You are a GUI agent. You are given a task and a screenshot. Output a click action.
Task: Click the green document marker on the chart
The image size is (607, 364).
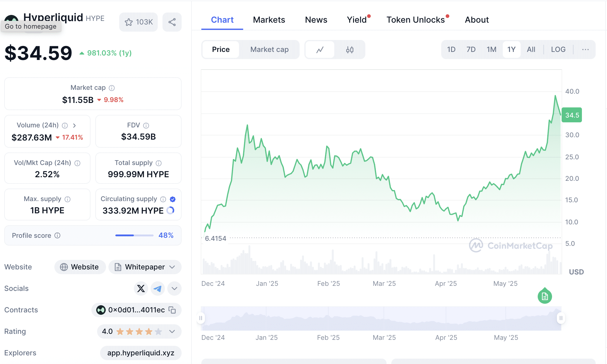(x=545, y=296)
